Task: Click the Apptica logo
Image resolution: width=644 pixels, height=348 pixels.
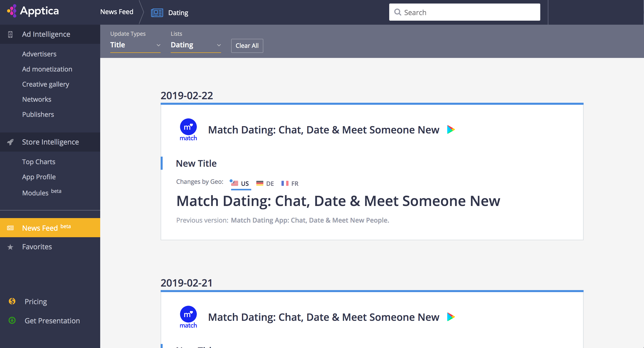Action: tap(33, 11)
